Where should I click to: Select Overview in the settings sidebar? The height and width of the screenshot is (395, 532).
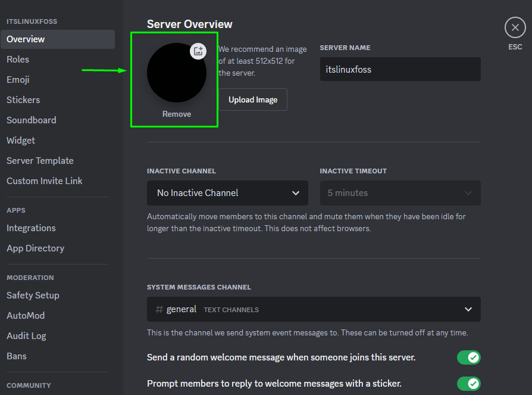(58, 39)
